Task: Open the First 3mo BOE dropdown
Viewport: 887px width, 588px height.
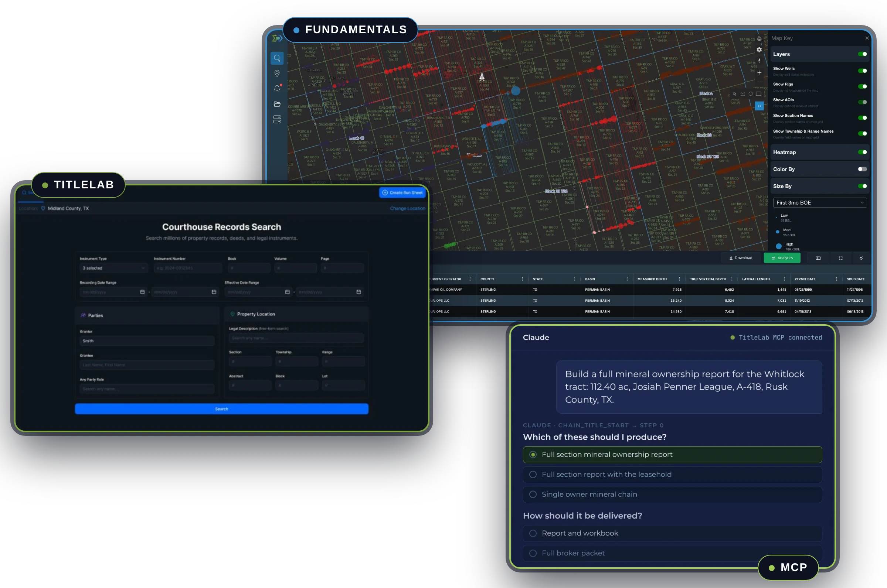Action: (x=819, y=202)
